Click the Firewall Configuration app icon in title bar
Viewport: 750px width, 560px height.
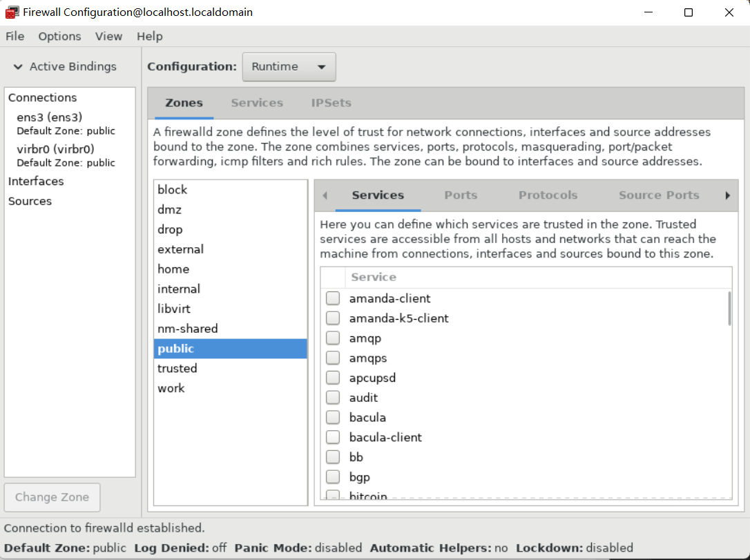[x=12, y=12]
